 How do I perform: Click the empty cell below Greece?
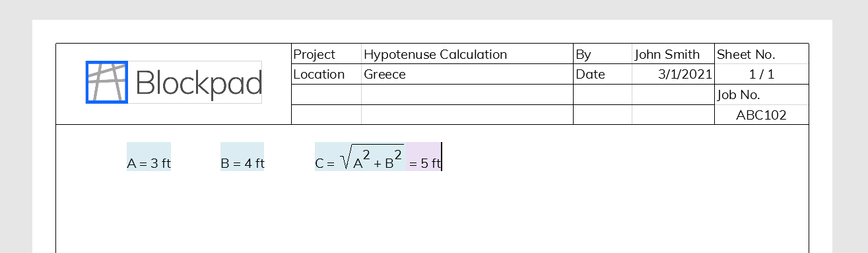tap(467, 94)
